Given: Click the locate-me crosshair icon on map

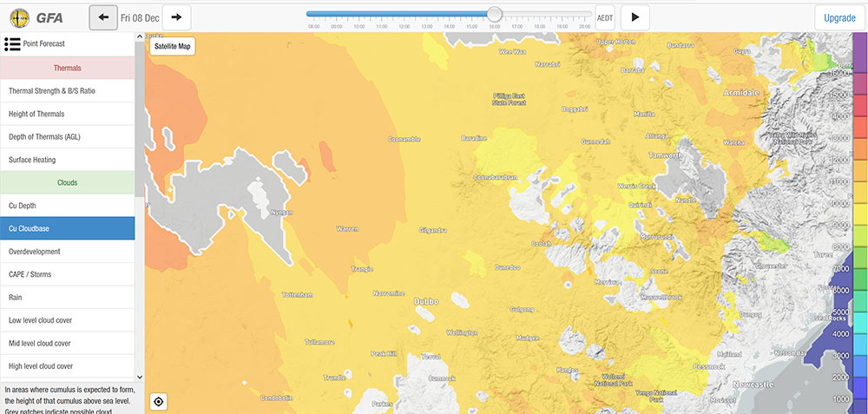Looking at the screenshot, I should (158, 401).
